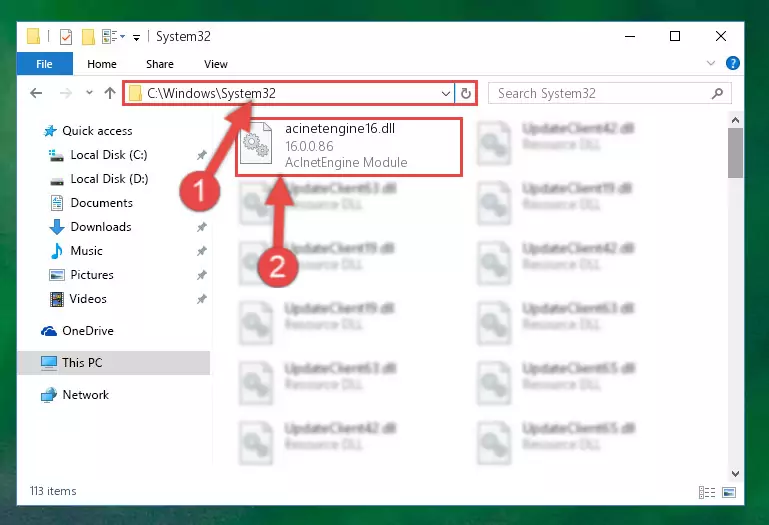The image size is (769, 525).
Task: Select Network in navigation pane
Action: (x=85, y=395)
